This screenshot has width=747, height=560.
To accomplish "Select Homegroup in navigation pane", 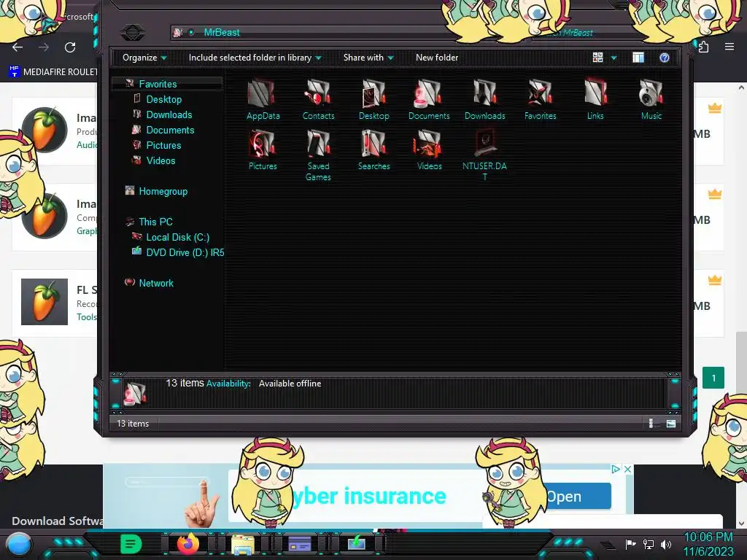I will pyautogui.click(x=163, y=192).
